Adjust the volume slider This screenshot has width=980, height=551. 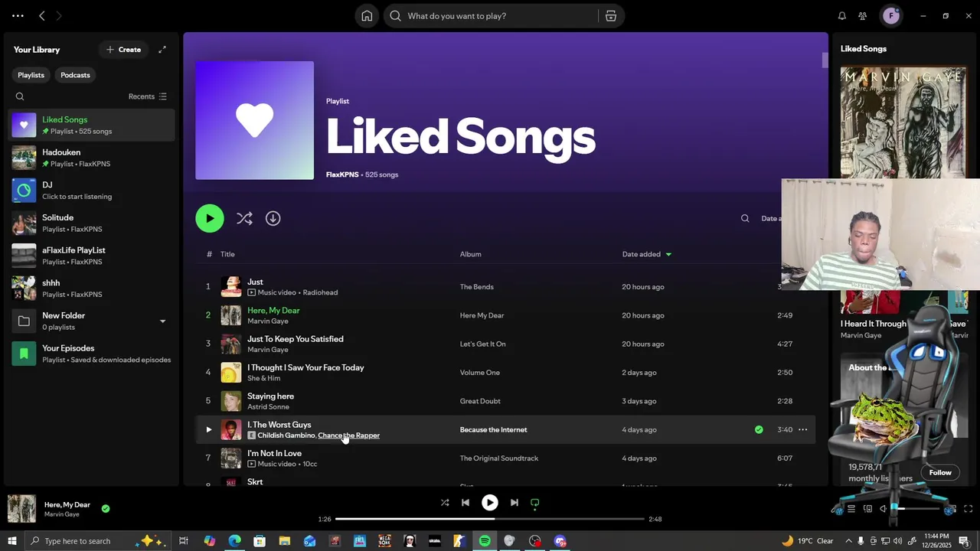[916, 509]
